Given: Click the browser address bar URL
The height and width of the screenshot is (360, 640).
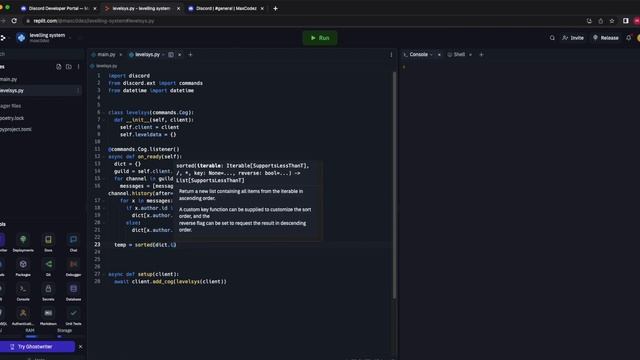Looking at the screenshot, I should point(94,21).
